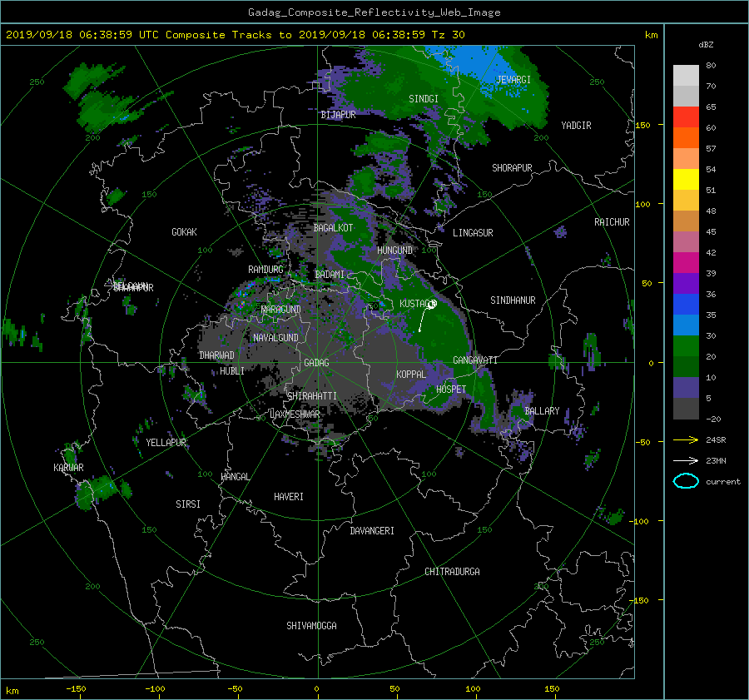Click the 150 right axis tick label
The width and height of the screenshot is (749, 700).
click(642, 125)
